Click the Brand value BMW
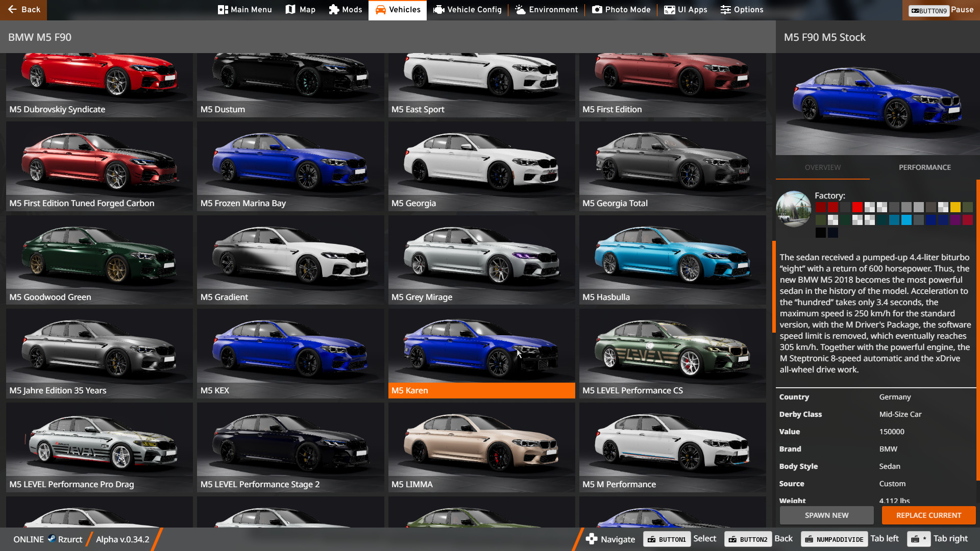The height and width of the screenshot is (551, 980). coord(888,449)
